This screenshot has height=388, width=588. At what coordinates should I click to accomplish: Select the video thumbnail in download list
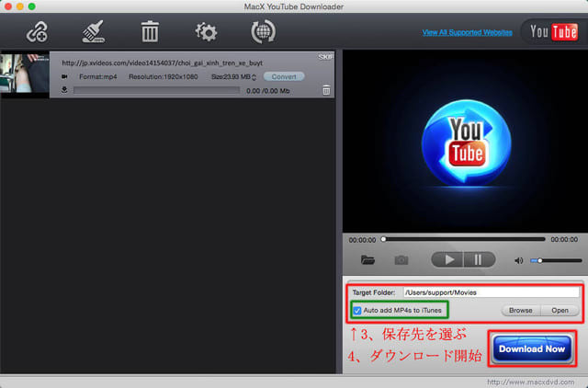click(25, 74)
